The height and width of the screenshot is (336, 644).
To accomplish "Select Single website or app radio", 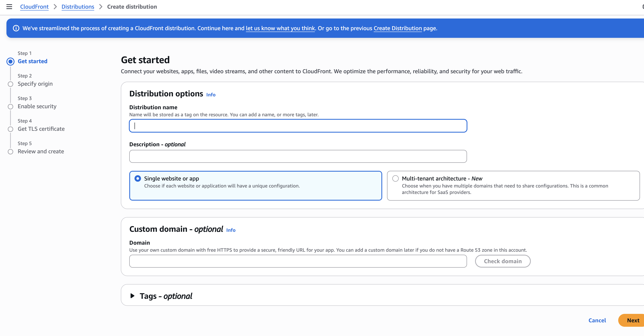I will (x=138, y=178).
